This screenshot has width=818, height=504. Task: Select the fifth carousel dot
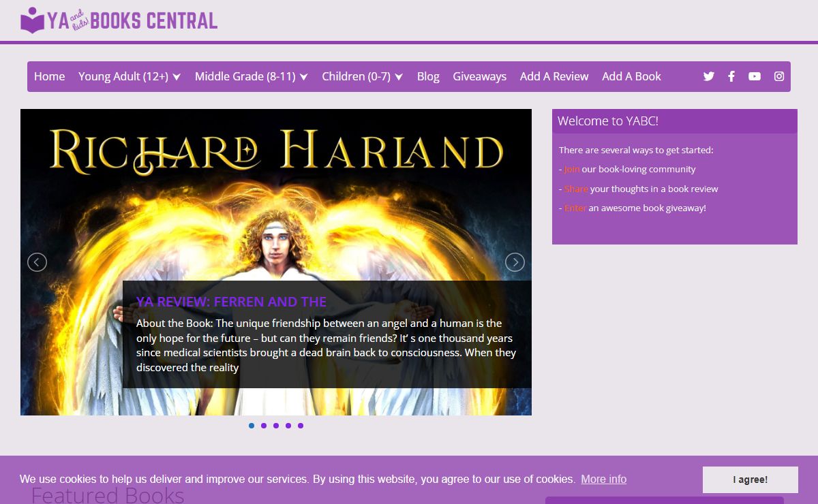coord(301,426)
